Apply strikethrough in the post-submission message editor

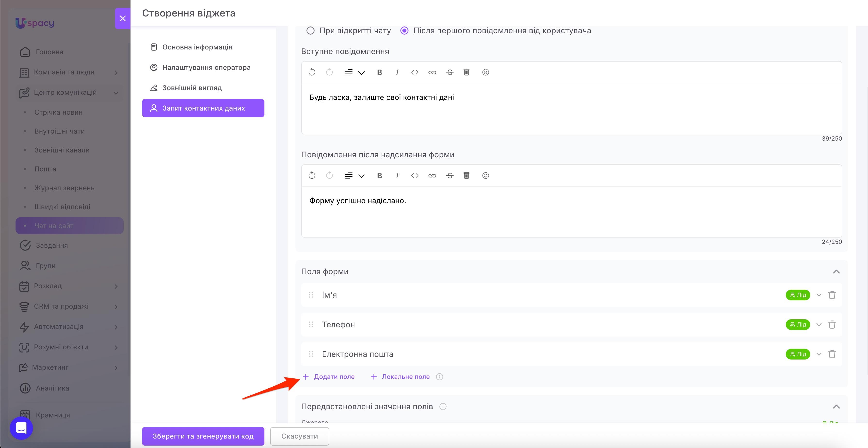click(450, 176)
